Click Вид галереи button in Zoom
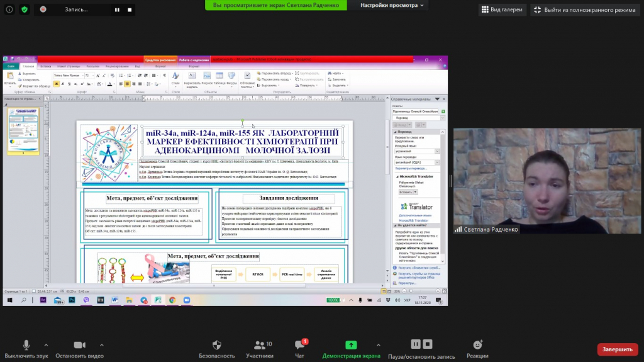 coord(502,9)
